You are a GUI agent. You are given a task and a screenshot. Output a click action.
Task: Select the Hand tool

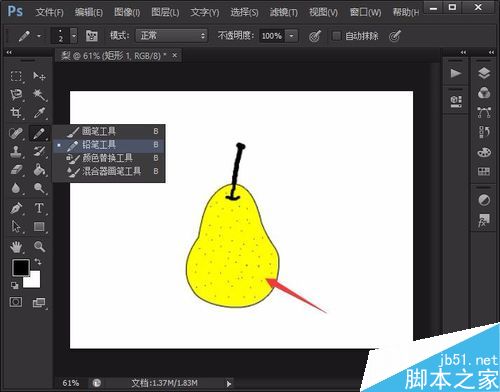(16, 247)
